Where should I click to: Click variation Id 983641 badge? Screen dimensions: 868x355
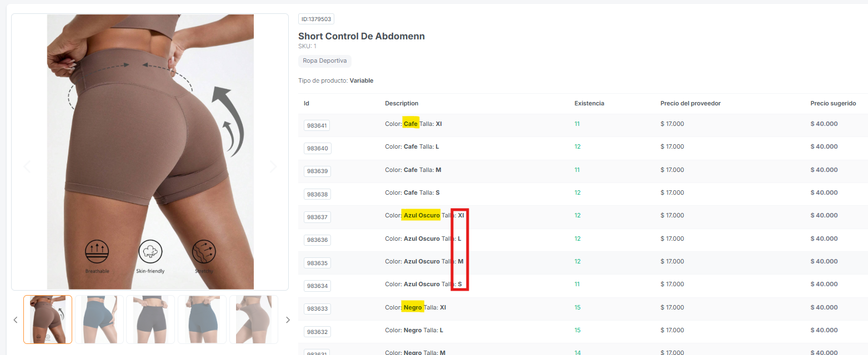pyautogui.click(x=317, y=125)
